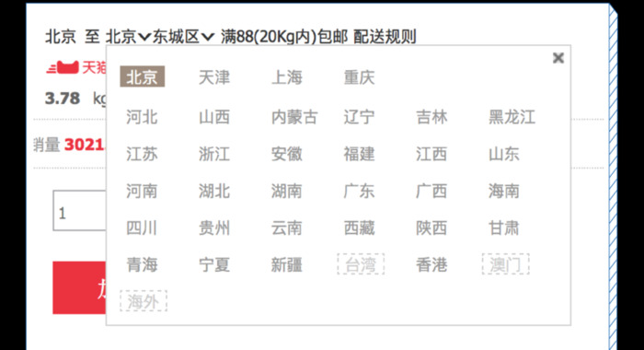The image size is (644, 350).
Task: Click the disabled 海外 option
Action: [x=144, y=301]
